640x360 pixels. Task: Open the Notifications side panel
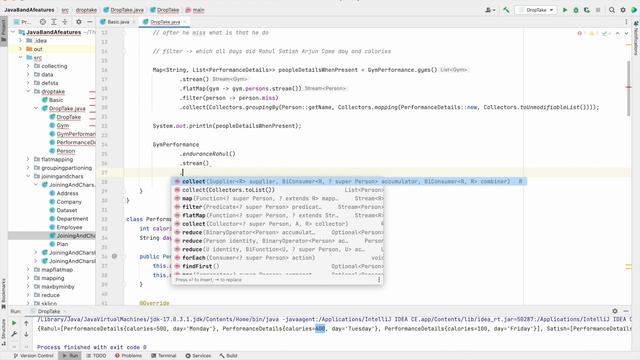coord(636,38)
